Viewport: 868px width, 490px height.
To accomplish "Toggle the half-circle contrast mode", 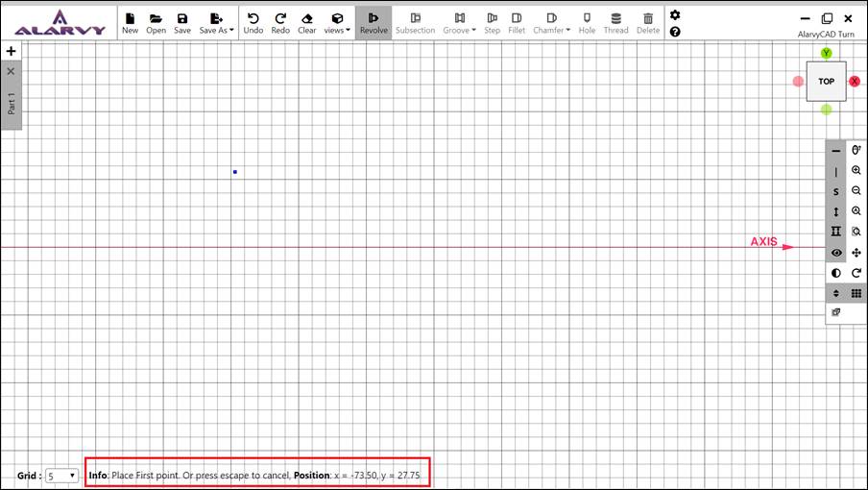I will [x=836, y=273].
